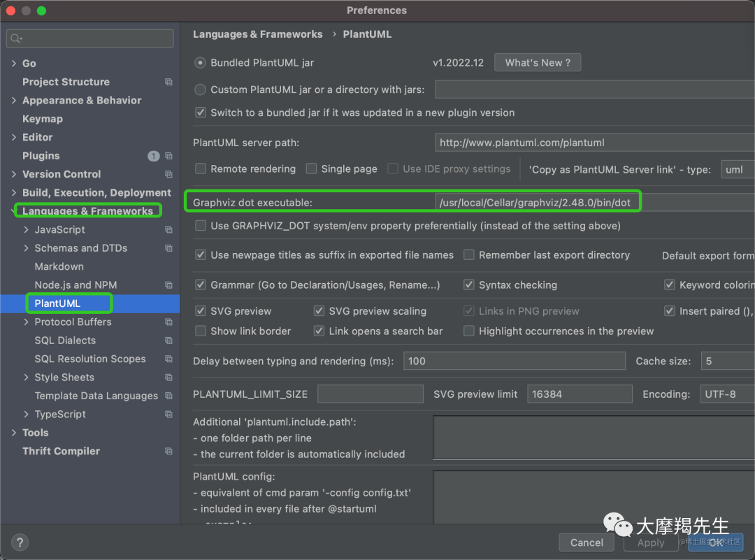Select Languages & Frameworks tree item
Viewport: 755px width, 560px height.
[87, 211]
